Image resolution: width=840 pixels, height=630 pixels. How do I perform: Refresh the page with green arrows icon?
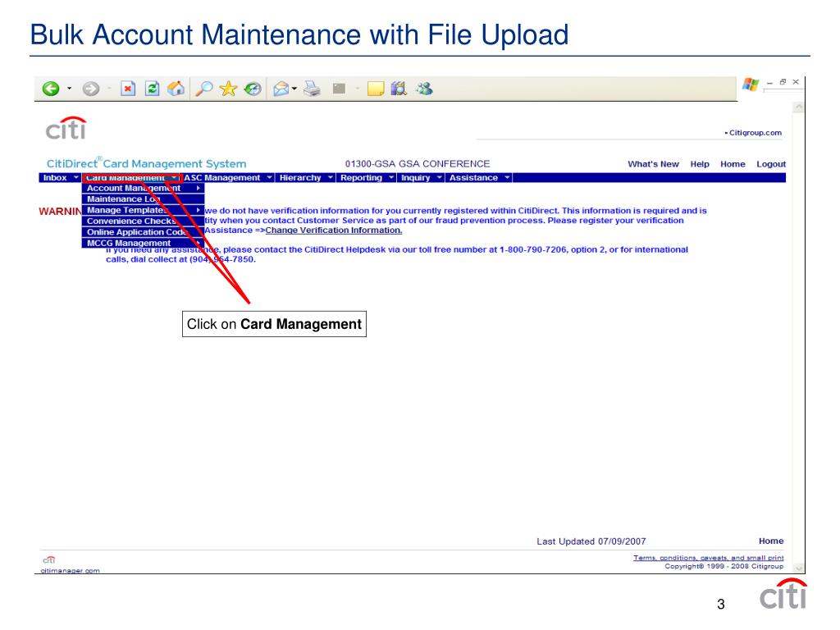(152, 89)
